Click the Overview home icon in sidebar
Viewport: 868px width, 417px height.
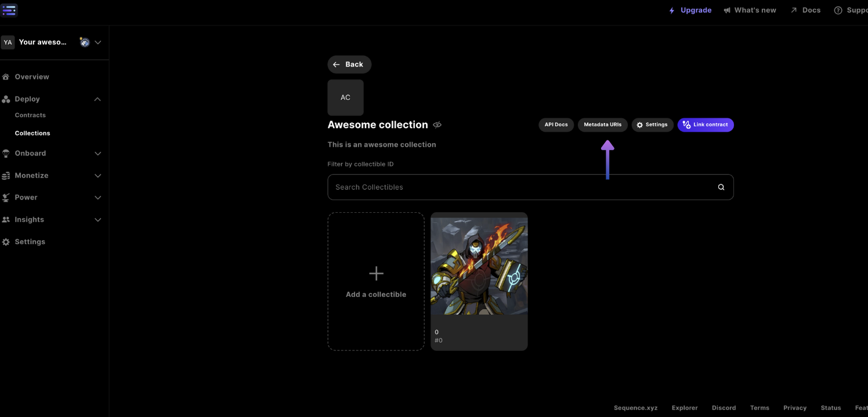[6, 77]
